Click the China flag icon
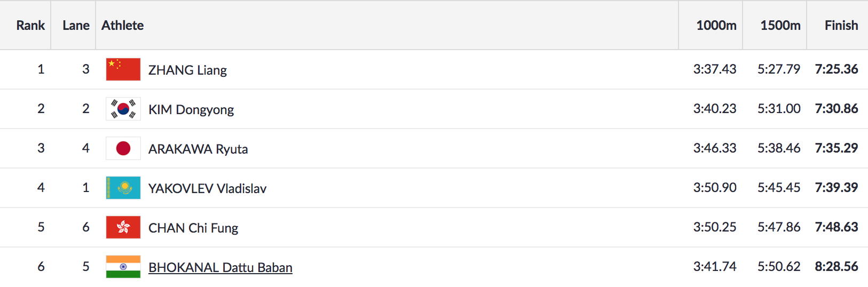 pos(123,69)
